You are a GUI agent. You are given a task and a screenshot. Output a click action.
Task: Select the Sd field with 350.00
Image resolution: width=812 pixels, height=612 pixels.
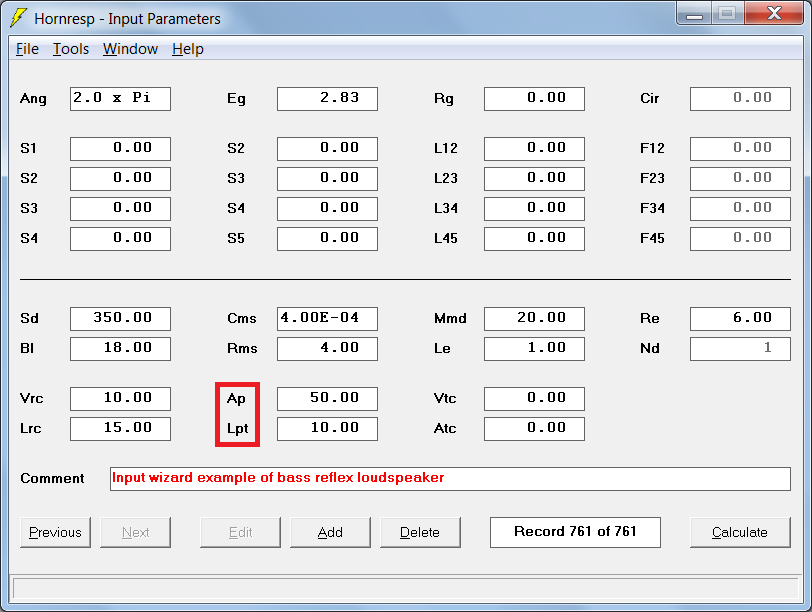pos(120,318)
